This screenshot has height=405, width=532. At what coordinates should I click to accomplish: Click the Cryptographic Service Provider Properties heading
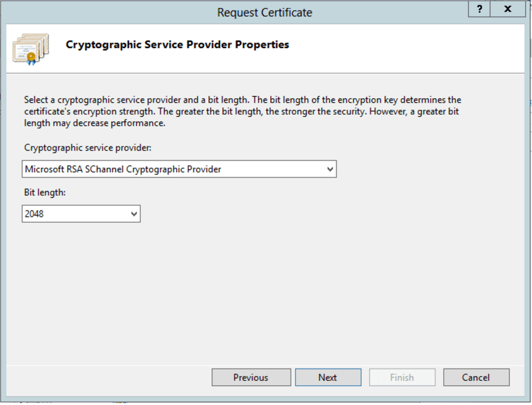click(x=177, y=44)
